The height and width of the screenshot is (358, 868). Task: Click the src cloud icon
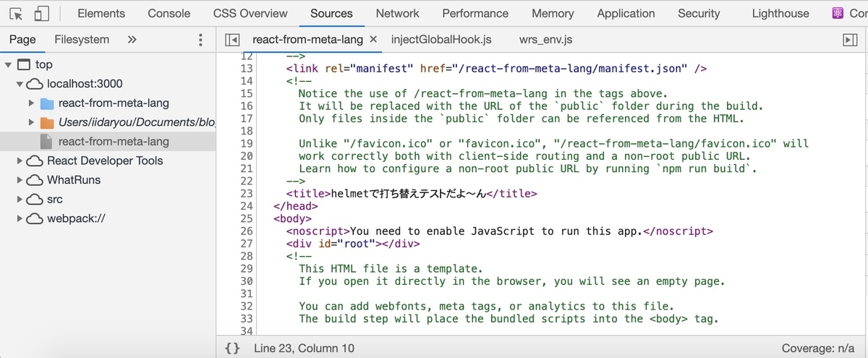(x=35, y=199)
